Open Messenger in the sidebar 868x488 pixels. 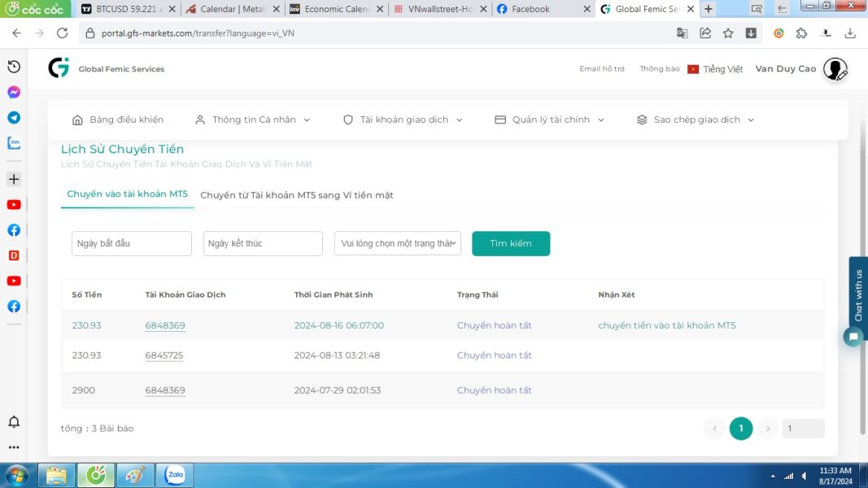14,92
